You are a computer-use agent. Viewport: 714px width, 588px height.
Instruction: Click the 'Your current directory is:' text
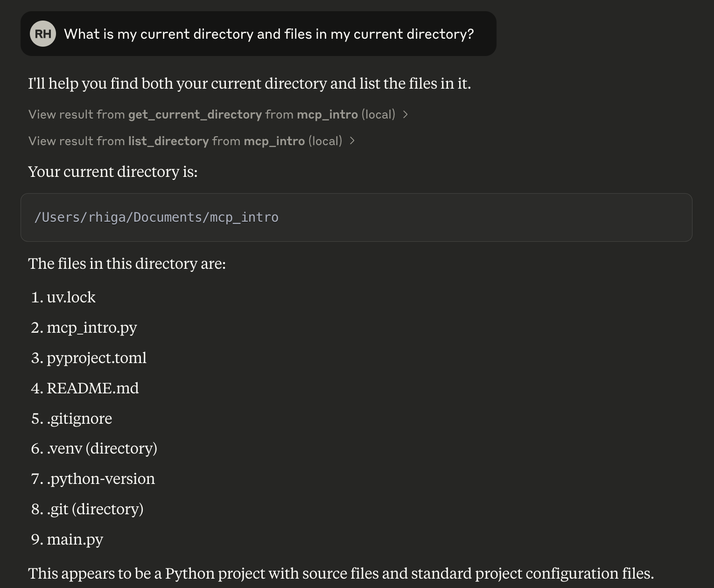click(x=113, y=172)
